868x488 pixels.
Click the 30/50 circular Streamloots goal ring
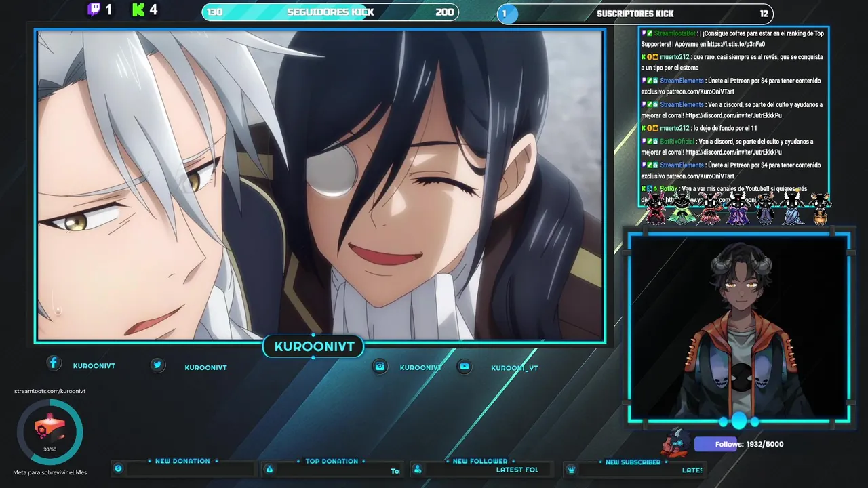click(x=50, y=432)
